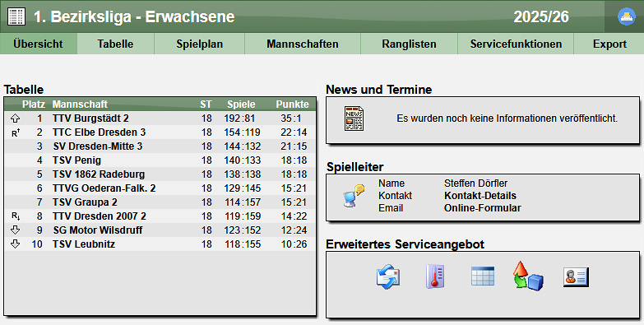Click the 21:15 points value
644x325 pixels.
coord(294,146)
